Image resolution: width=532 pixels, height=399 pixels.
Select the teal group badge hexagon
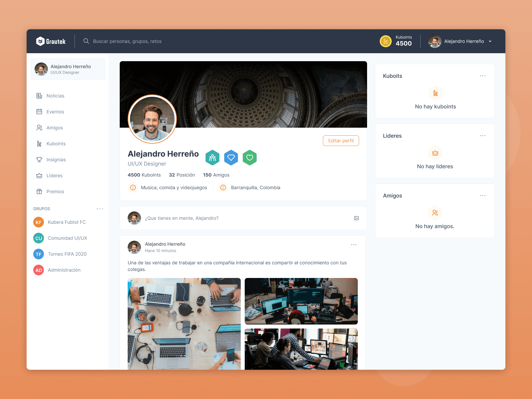pos(212,158)
